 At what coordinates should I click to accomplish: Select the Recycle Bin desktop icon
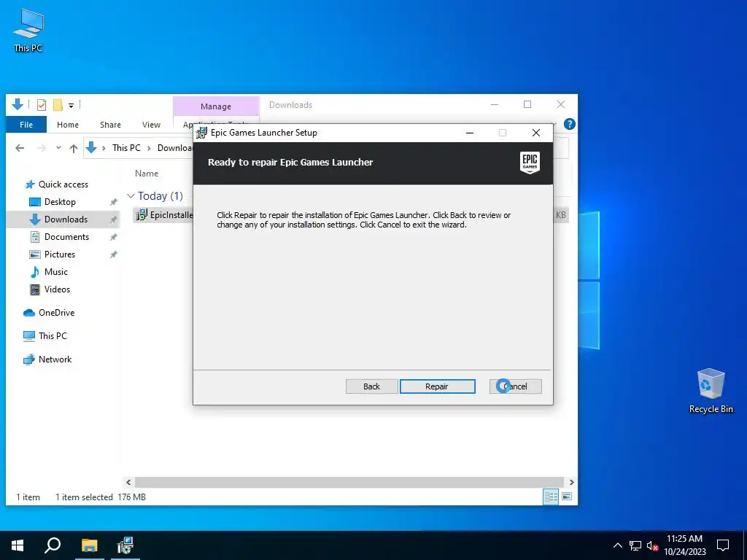click(x=711, y=391)
